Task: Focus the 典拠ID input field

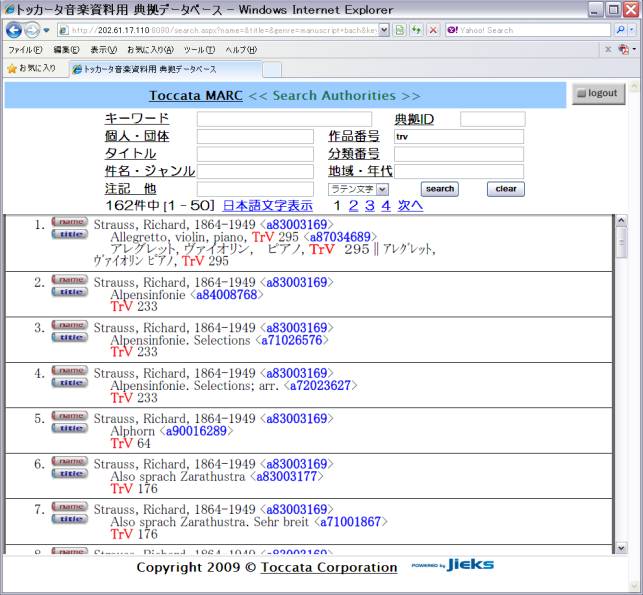Action: (493, 119)
